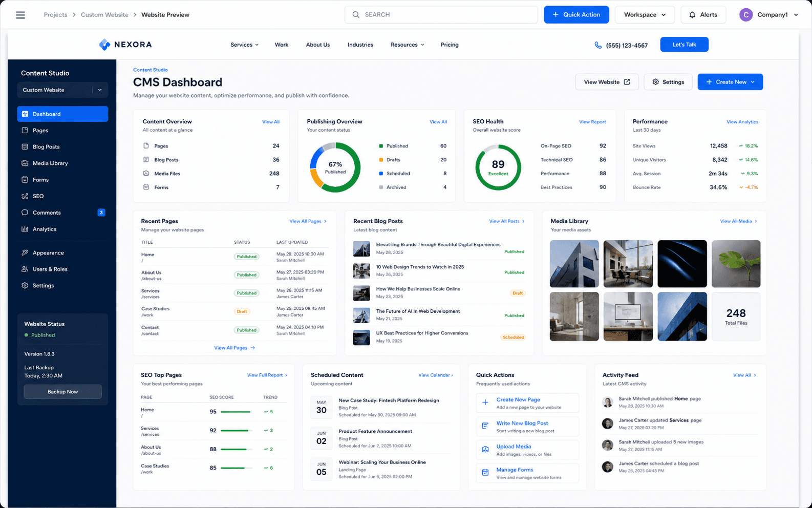Open the Work nav item

point(282,45)
